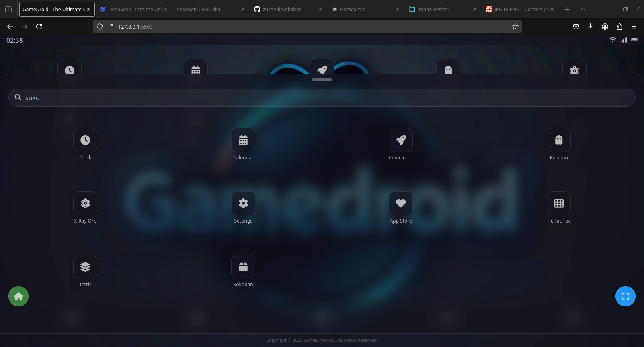Start the Tic Tac Toe game

559,203
